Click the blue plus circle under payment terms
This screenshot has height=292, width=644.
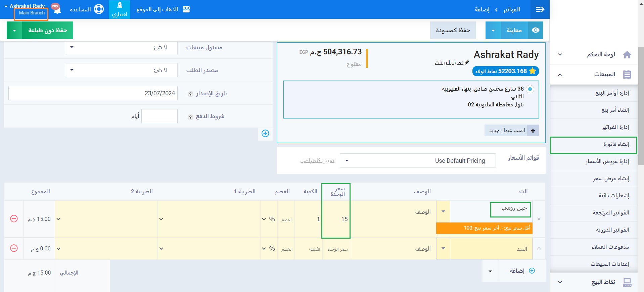coord(265,134)
